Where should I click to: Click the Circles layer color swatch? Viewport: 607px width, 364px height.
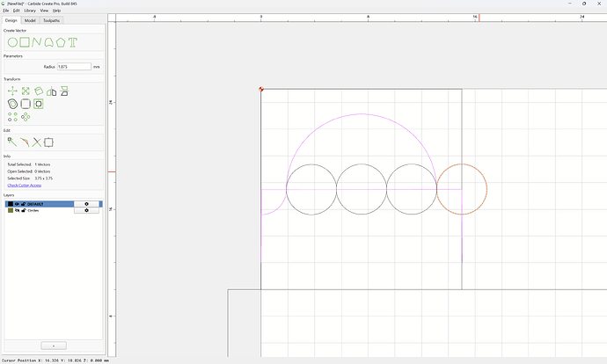(x=11, y=210)
